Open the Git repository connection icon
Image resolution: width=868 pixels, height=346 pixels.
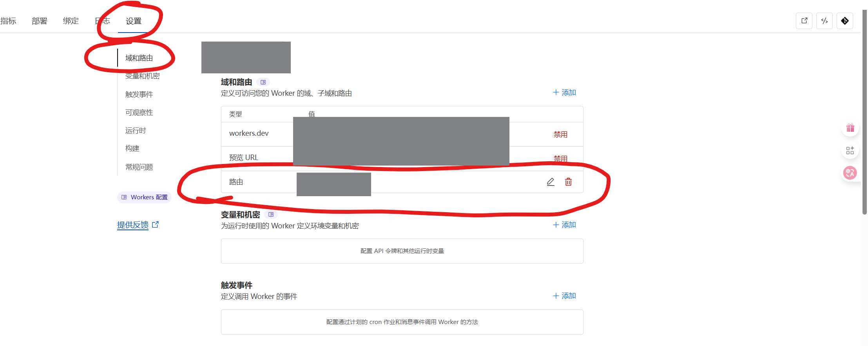(845, 21)
